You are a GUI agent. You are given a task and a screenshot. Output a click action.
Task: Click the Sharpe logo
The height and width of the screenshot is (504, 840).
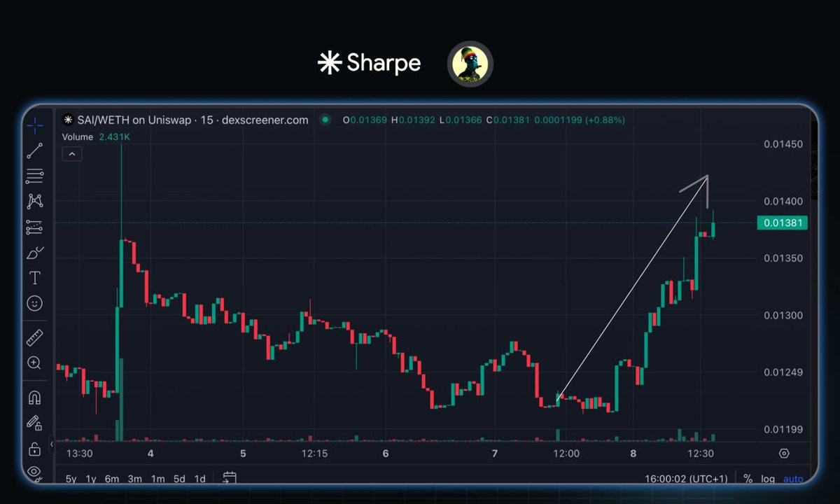(369, 63)
